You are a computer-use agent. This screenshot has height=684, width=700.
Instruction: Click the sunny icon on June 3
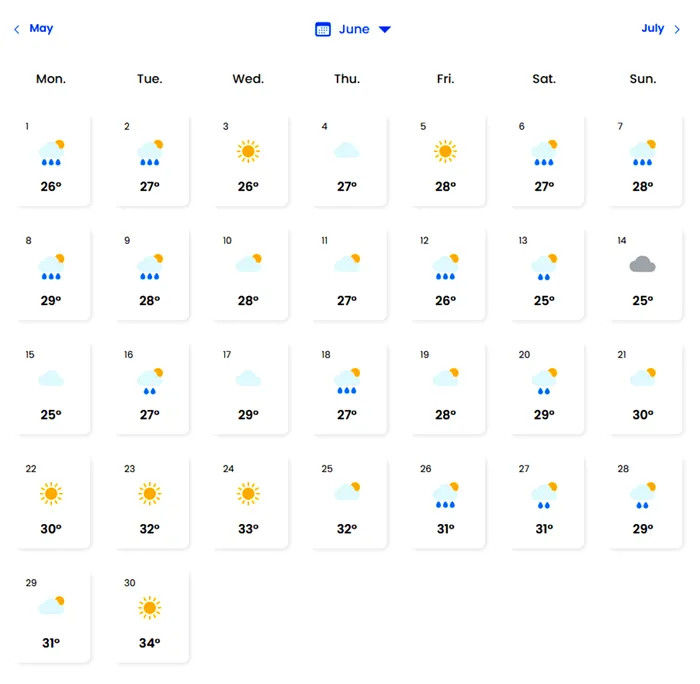pyautogui.click(x=248, y=151)
